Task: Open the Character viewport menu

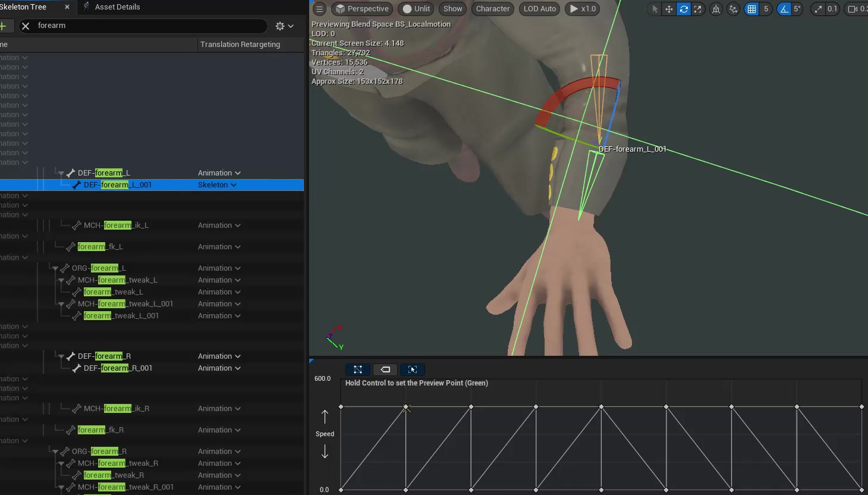Action: 493,9
